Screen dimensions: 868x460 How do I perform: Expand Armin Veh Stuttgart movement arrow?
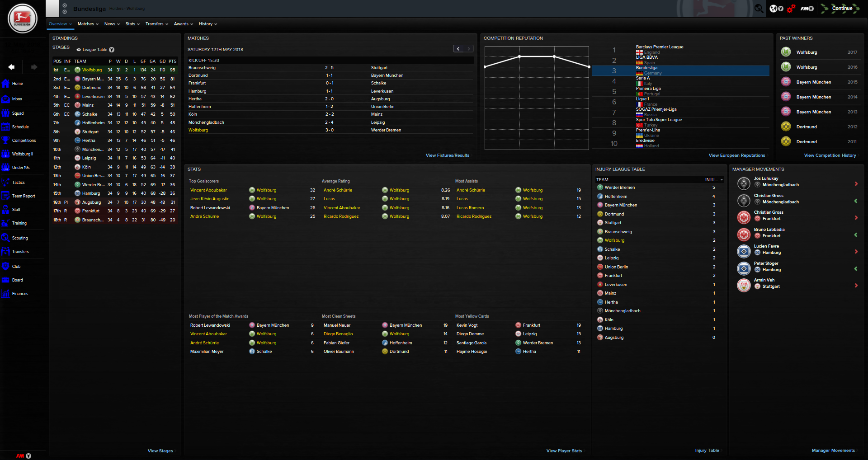[856, 285]
